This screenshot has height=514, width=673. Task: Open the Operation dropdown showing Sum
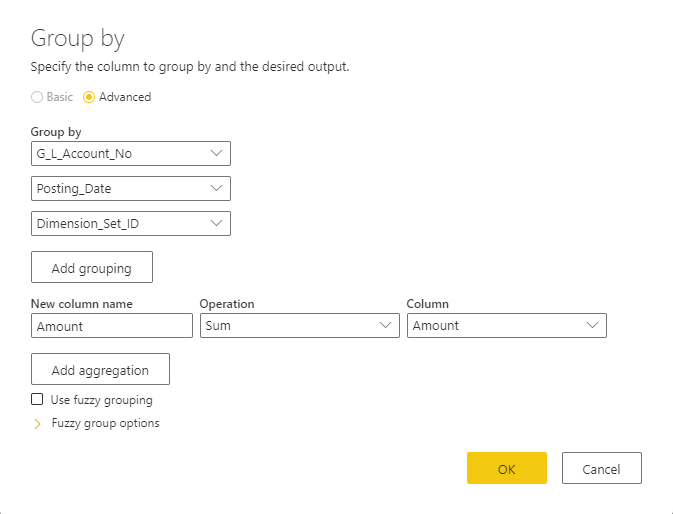pyautogui.click(x=300, y=326)
